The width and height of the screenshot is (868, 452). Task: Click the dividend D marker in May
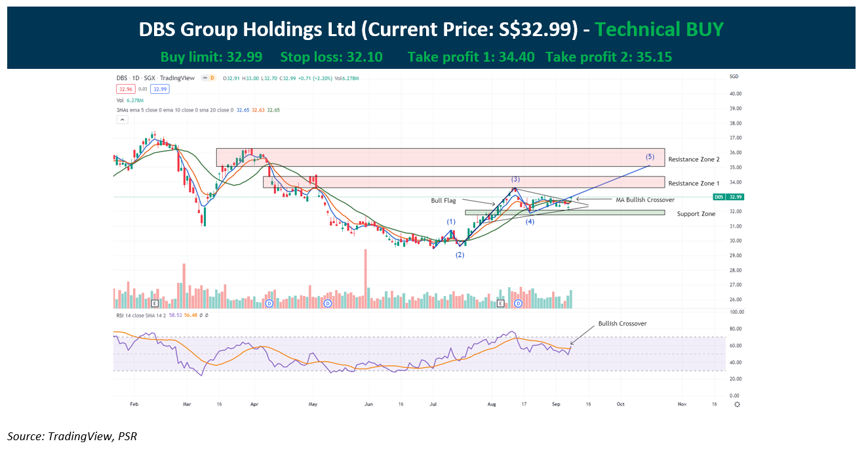327,304
